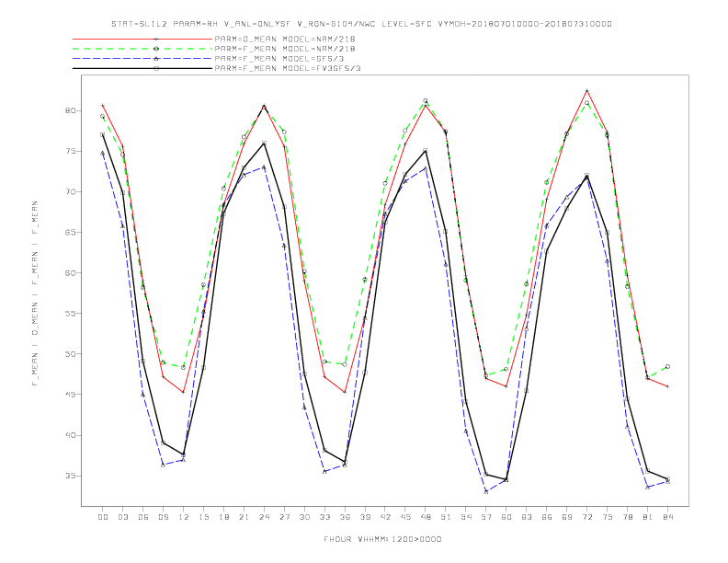Image resolution: width=728 pixels, height=563 pixels.
Task: Click y-axis tick label 75
Action: [70, 151]
